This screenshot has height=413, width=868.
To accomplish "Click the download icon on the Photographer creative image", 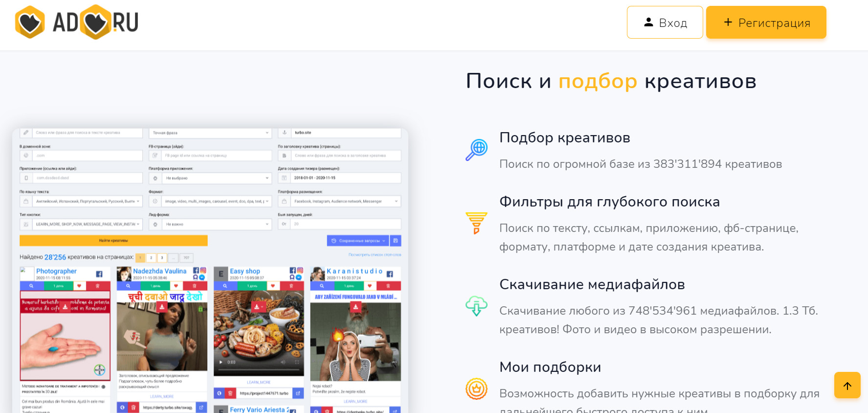I will click(65, 307).
